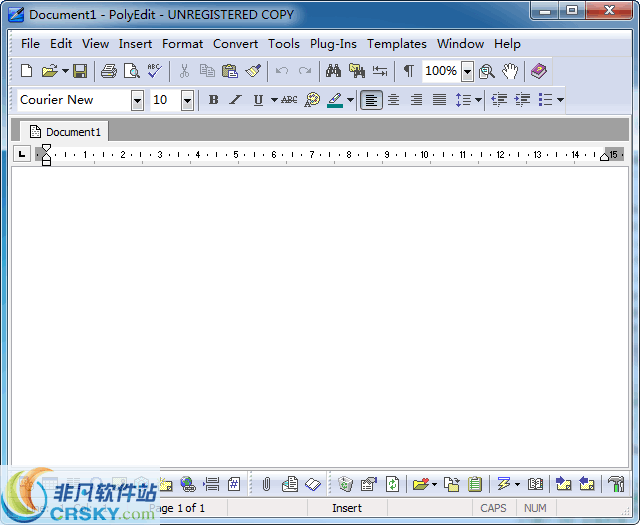The height and width of the screenshot is (525, 640).
Task: Cut selection with the scissors icon
Action: click(184, 71)
